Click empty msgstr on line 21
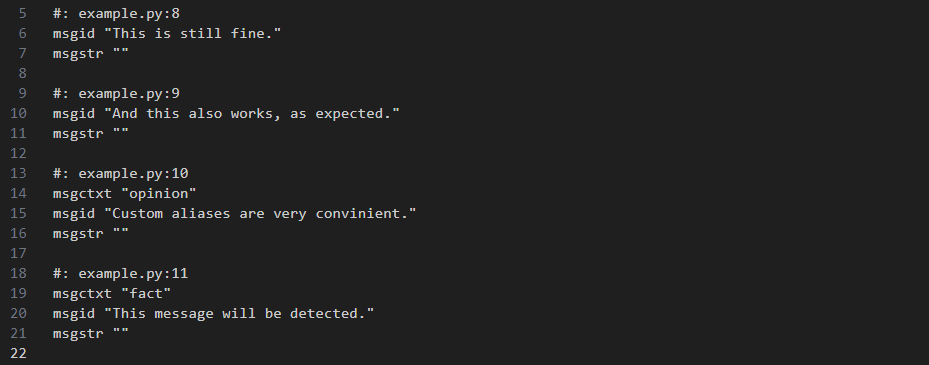Screen dimensions: 929x365 point(91,334)
